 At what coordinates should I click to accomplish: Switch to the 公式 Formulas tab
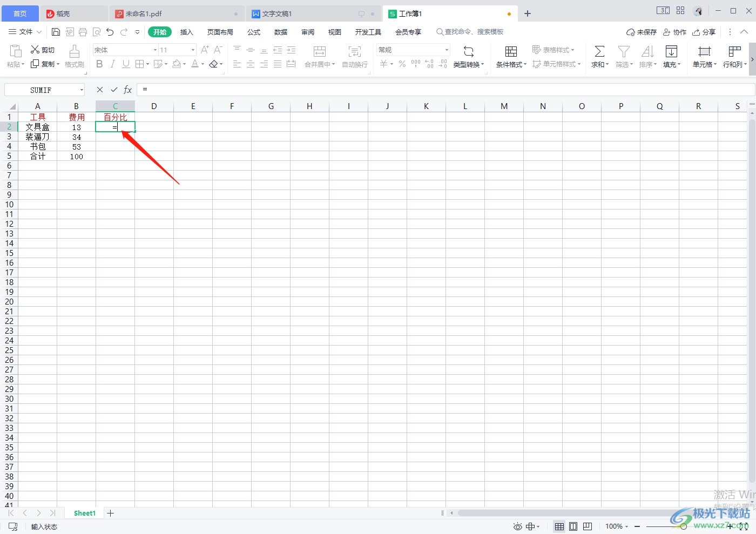(254, 32)
